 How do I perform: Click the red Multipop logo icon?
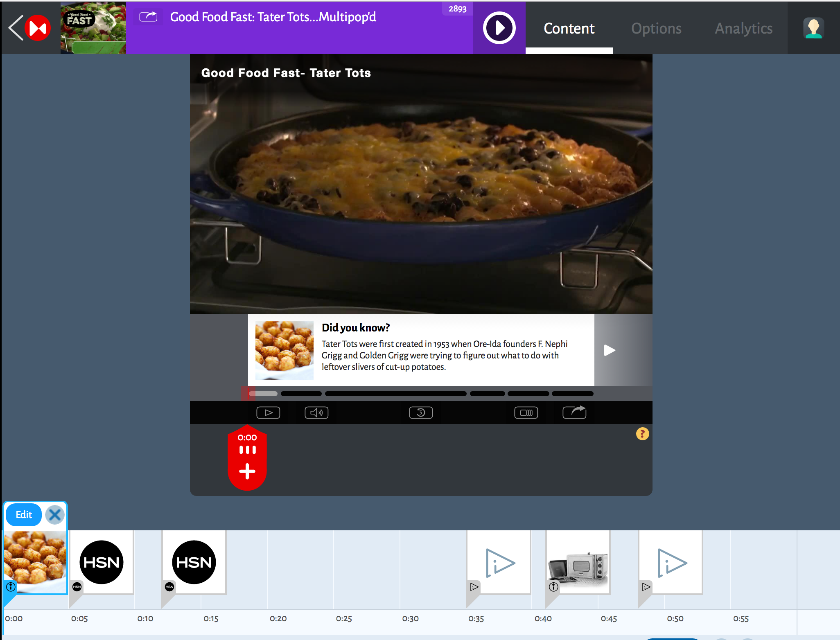(x=38, y=28)
